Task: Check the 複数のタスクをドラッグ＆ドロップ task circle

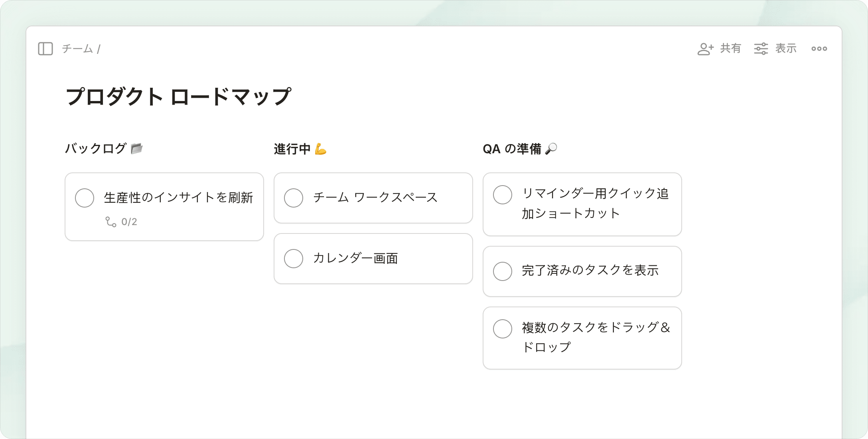Action: 503,329
